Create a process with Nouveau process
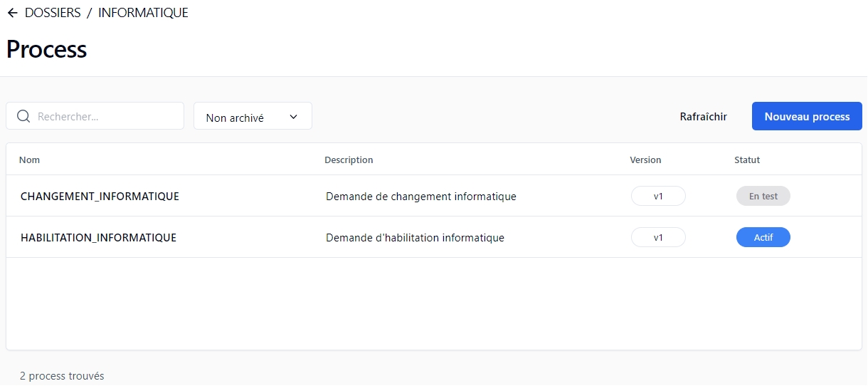The image size is (868, 386). tap(807, 116)
